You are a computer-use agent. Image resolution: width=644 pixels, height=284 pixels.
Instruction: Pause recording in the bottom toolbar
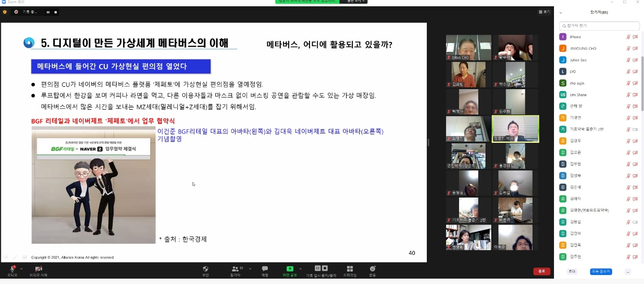tap(318, 268)
